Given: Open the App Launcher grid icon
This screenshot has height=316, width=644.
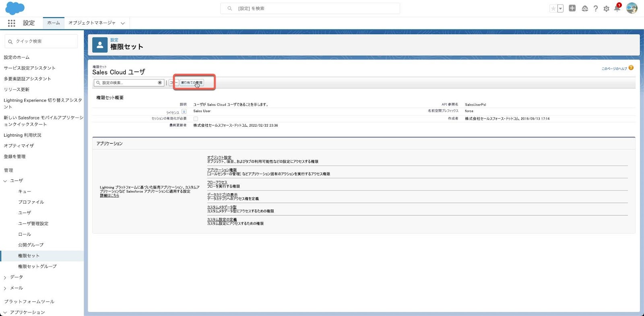Looking at the screenshot, I should (12, 23).
